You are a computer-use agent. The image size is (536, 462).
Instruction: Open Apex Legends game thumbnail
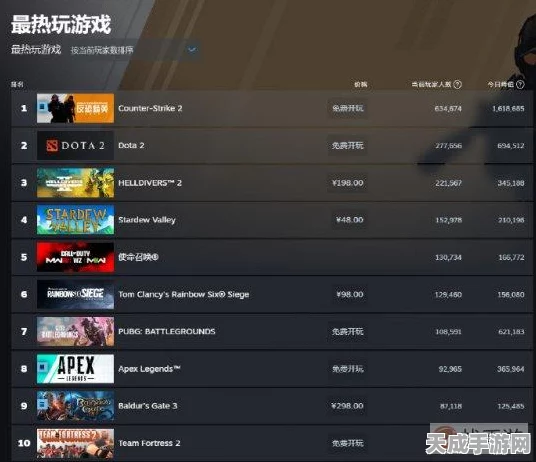[x=75, y=369]
